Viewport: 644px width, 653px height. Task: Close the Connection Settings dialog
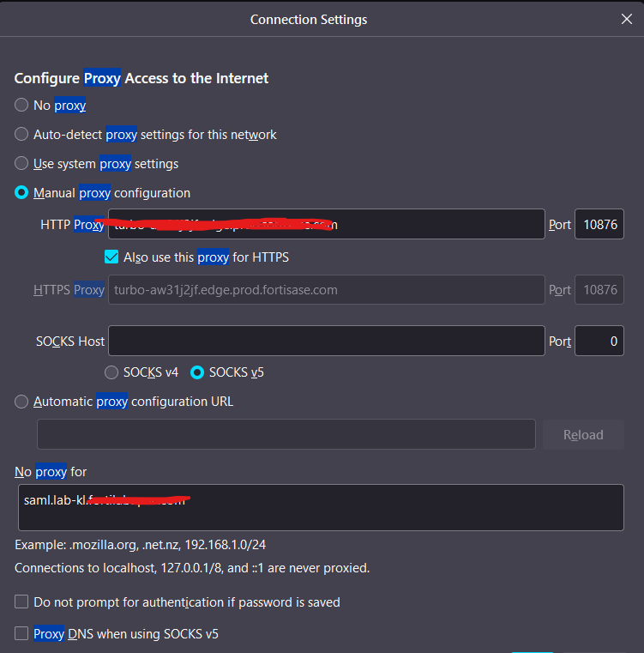tap(627, 19)
